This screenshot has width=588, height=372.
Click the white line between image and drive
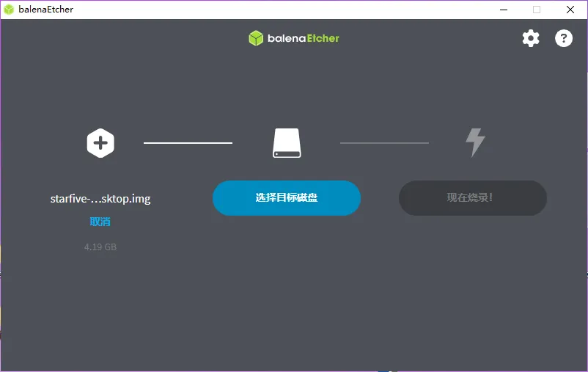tap(188, 143)
